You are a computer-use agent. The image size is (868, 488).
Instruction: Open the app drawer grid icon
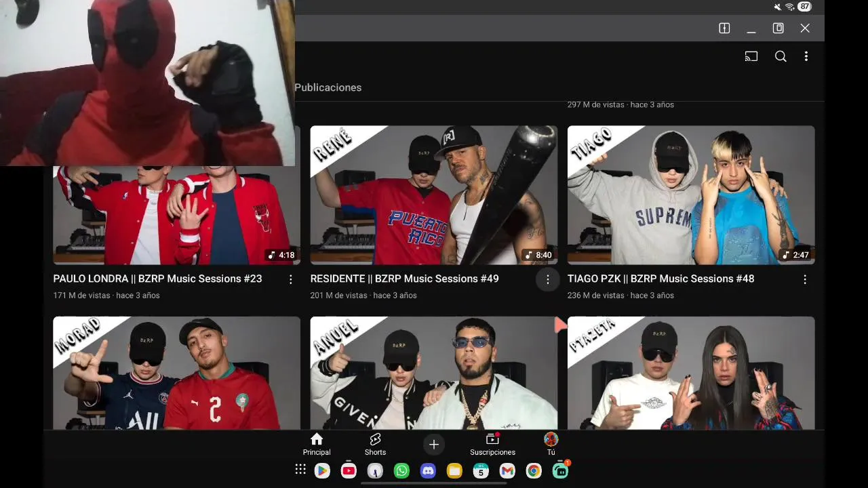pyautogui.click(x=300, y=470)
